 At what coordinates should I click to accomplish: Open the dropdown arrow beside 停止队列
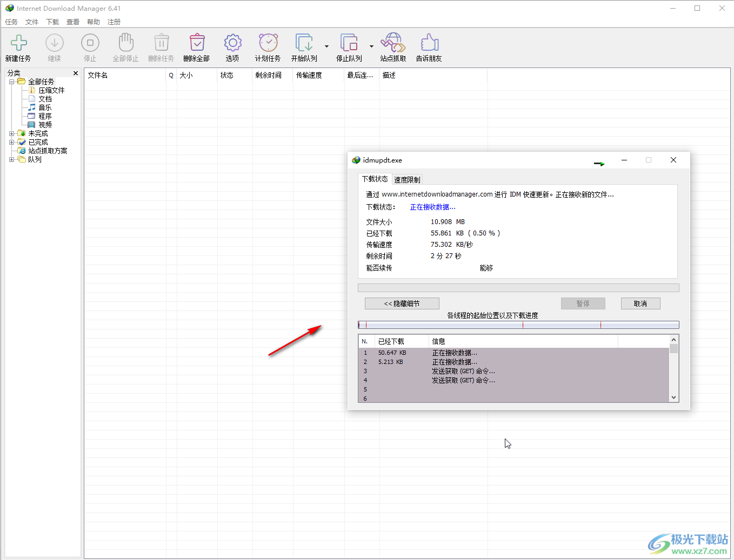(x=371, y=46)
